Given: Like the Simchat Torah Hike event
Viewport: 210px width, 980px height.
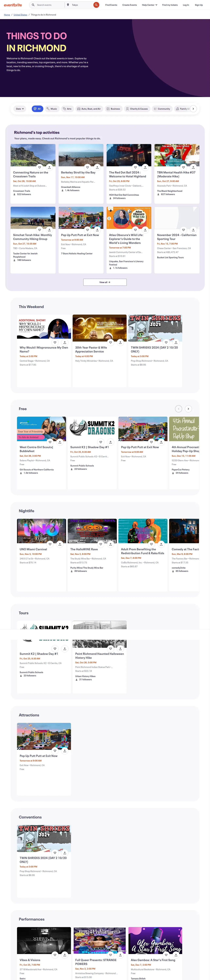Looking at the screenshot, I should tap(40, 230).
